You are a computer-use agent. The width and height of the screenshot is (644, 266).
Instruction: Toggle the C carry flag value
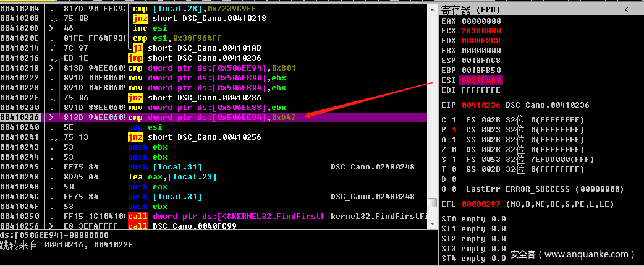click(452, 119)
